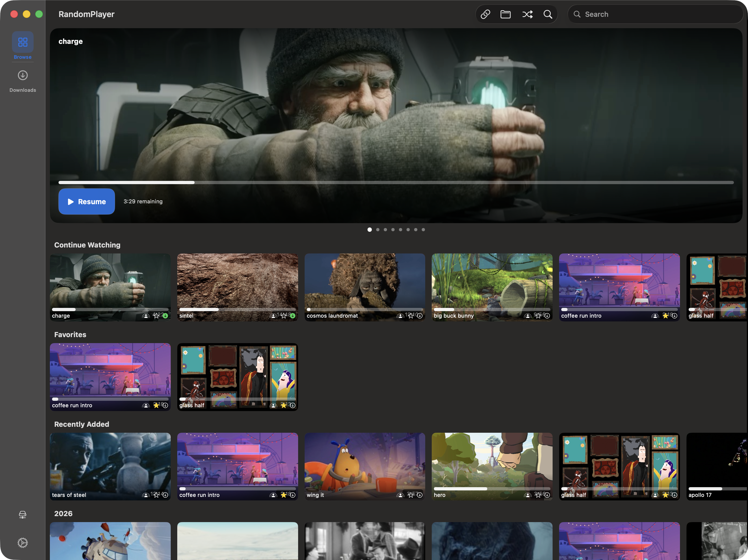Click the person icon on the hero card
This screenshot has width=748, height=560.
(x=528, y=495)
